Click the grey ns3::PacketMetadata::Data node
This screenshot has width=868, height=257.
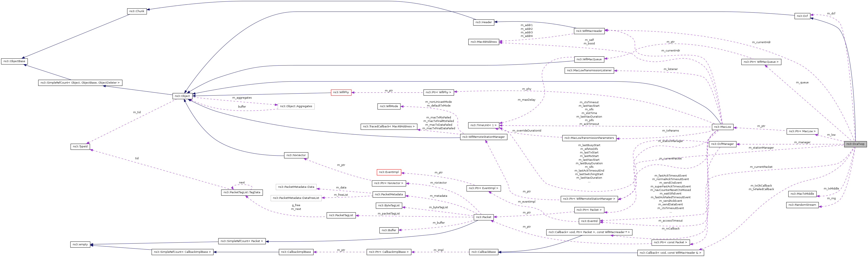[x=297, y=187]
